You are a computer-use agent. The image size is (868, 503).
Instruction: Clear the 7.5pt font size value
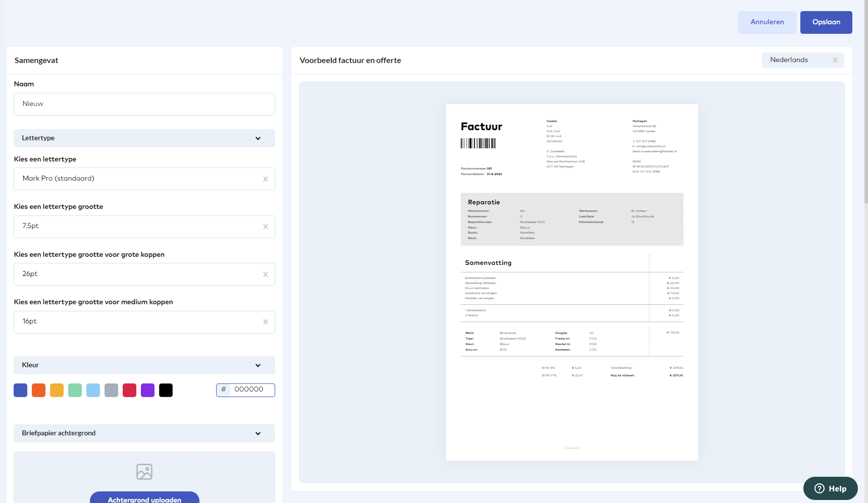(x=266, y=227)
